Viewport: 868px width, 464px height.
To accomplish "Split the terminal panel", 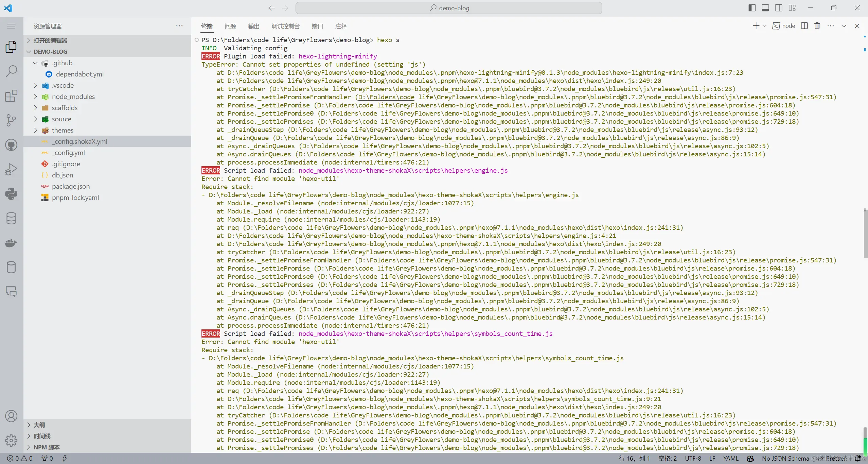I will (804, 26).
